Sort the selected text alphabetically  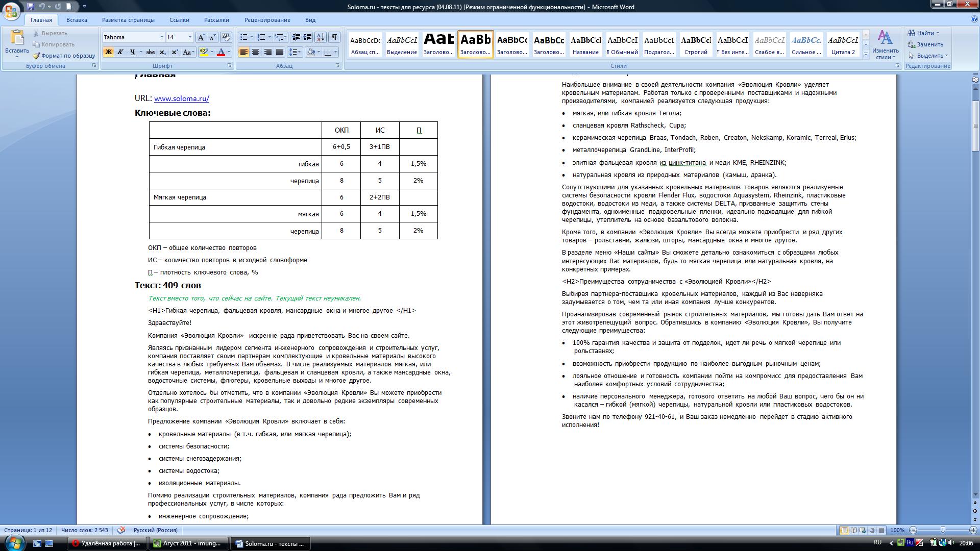tap(321, 37)
